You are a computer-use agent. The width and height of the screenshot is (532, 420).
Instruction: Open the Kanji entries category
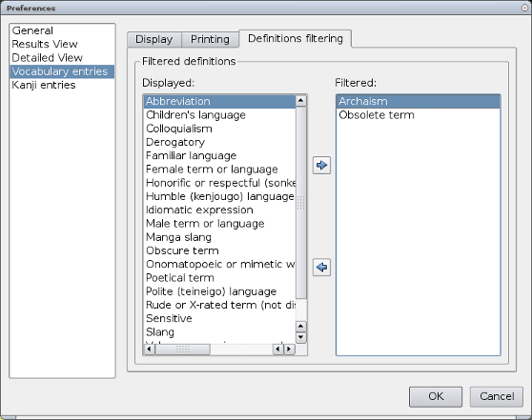coord(62,85)
